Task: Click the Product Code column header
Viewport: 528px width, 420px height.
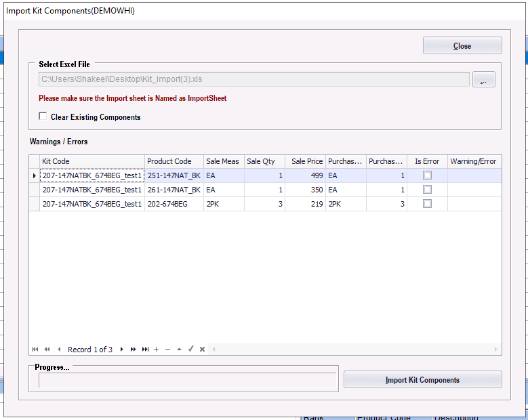Action: [x=174, y=161]
